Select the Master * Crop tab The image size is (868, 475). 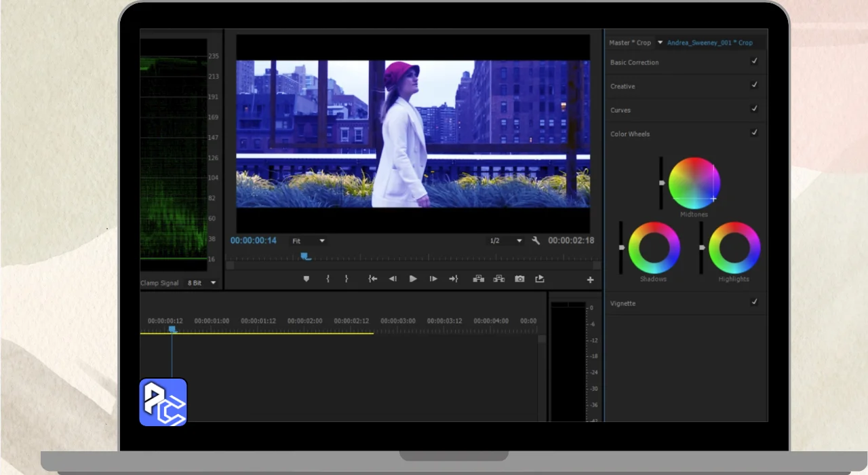tap(629, 43)
